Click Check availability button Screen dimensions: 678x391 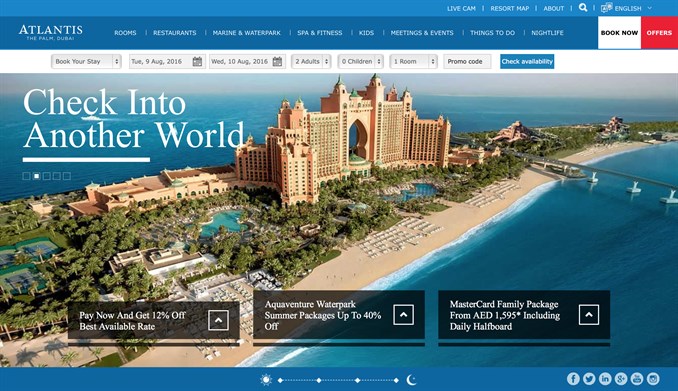tap(527, 61)
